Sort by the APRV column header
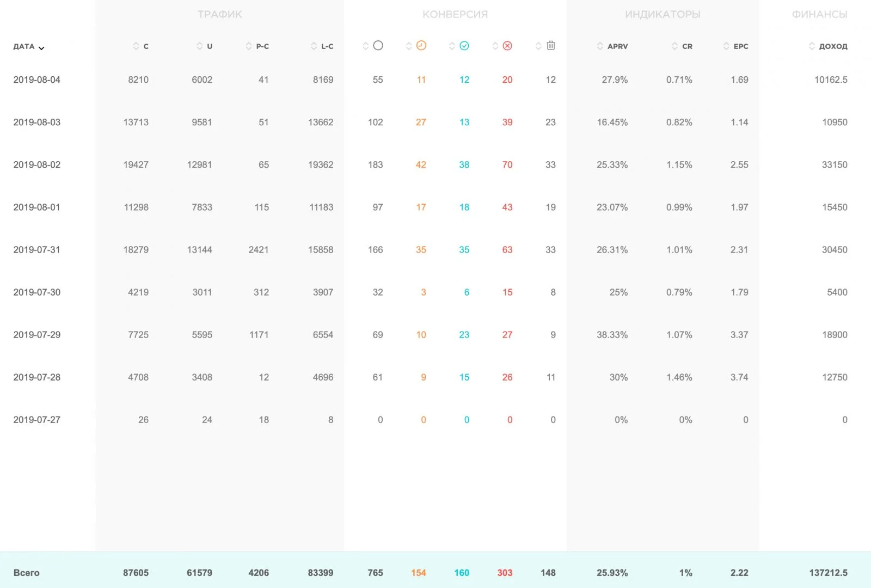 (617, 46)
